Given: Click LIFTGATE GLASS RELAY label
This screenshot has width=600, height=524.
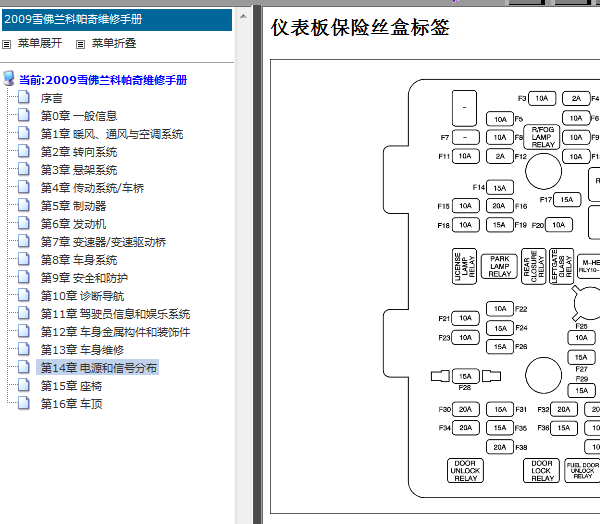Looking at the screenshot, I should [561, 266].
